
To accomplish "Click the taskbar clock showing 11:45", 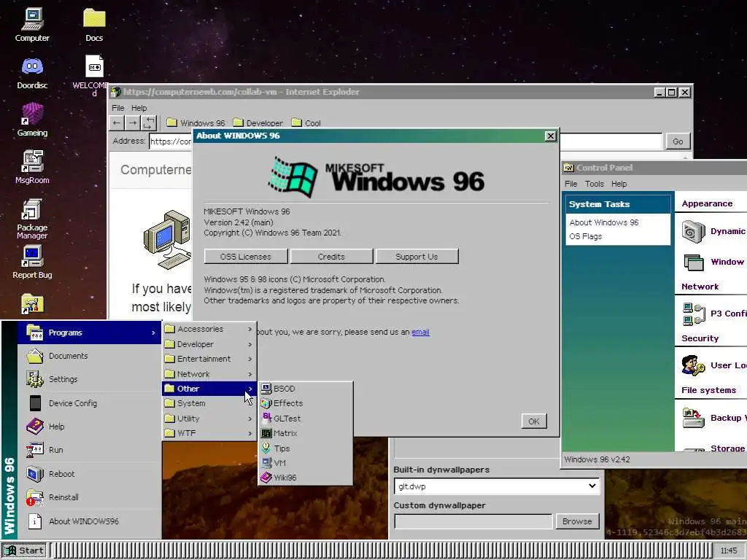I will click(729, 551).
